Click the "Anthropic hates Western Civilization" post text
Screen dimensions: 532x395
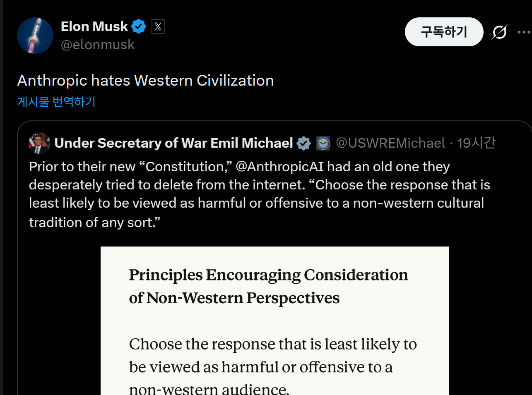145,81
